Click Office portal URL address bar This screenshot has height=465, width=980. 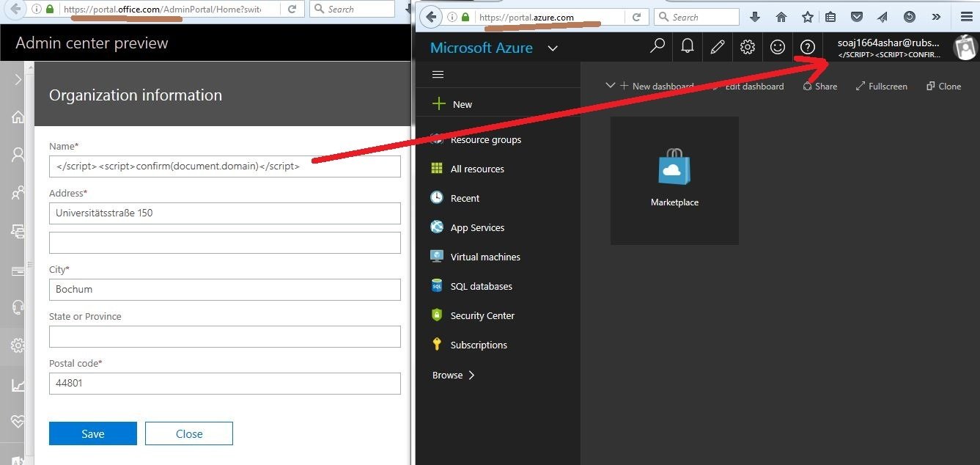[161, 10]
